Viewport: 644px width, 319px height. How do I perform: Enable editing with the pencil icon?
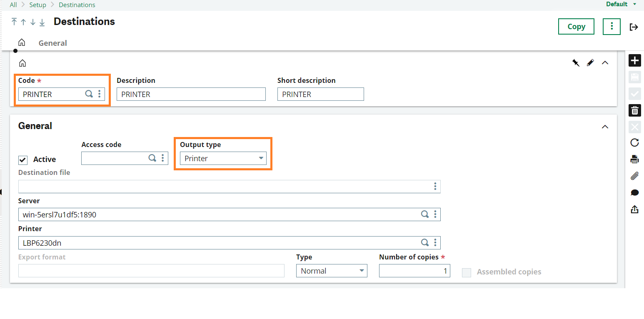(590, 62)
